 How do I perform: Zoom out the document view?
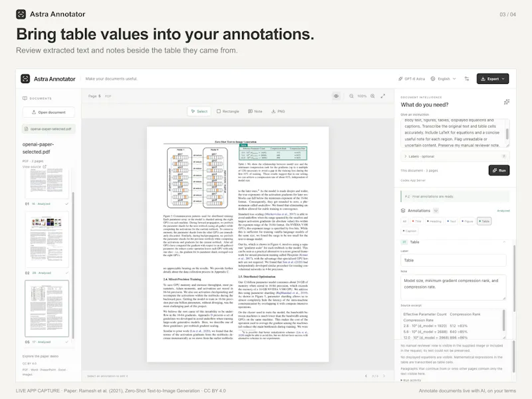coord(351,96)
